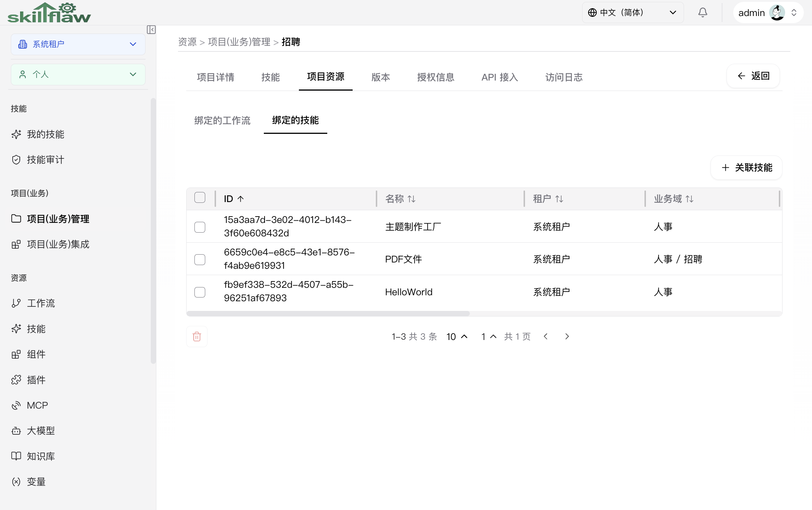Click 资源 breadcrumb link

(x=187, y=42)
